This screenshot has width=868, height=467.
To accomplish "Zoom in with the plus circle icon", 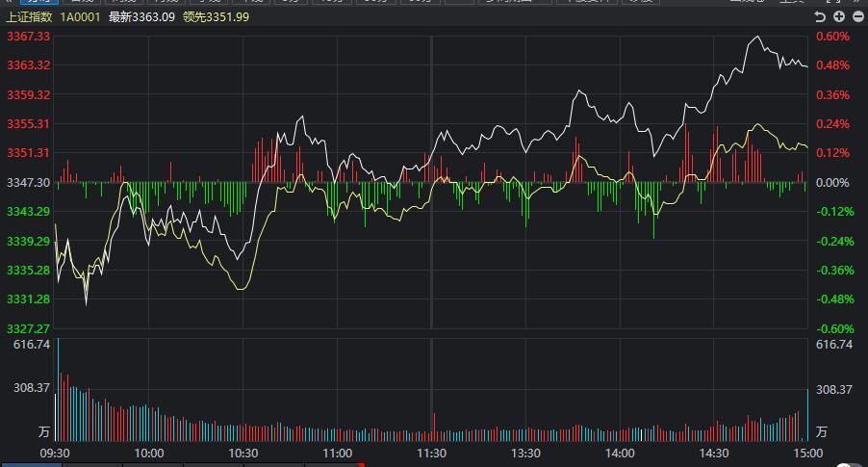I will [839, 16].
